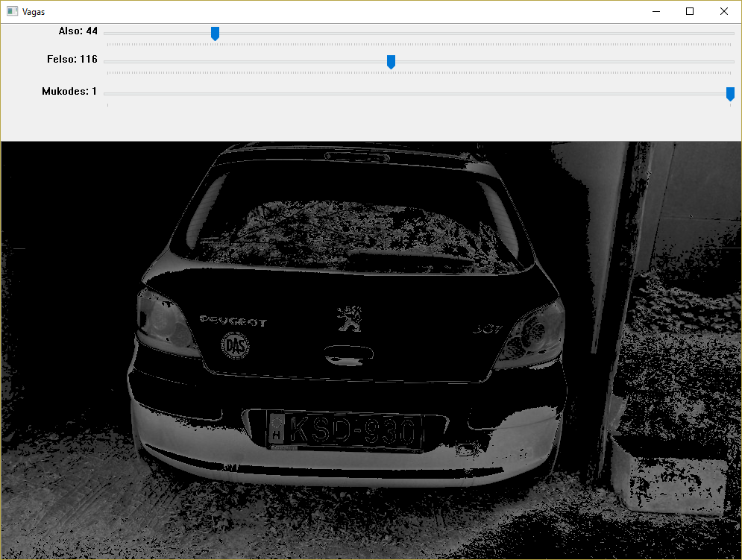Click the round DAS sticker on the car

pos(235,346)
